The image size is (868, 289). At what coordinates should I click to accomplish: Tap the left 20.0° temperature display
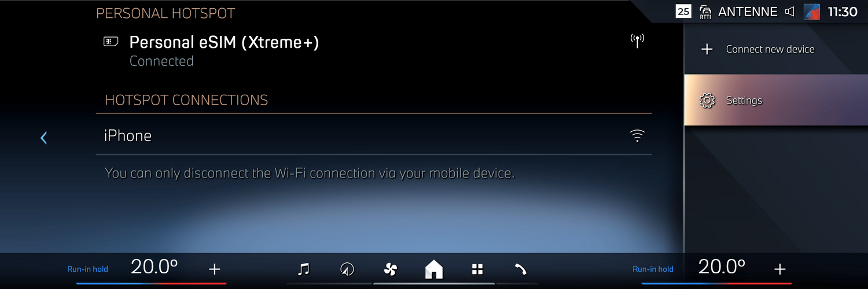pyautogui.click(x=154, y=266)
